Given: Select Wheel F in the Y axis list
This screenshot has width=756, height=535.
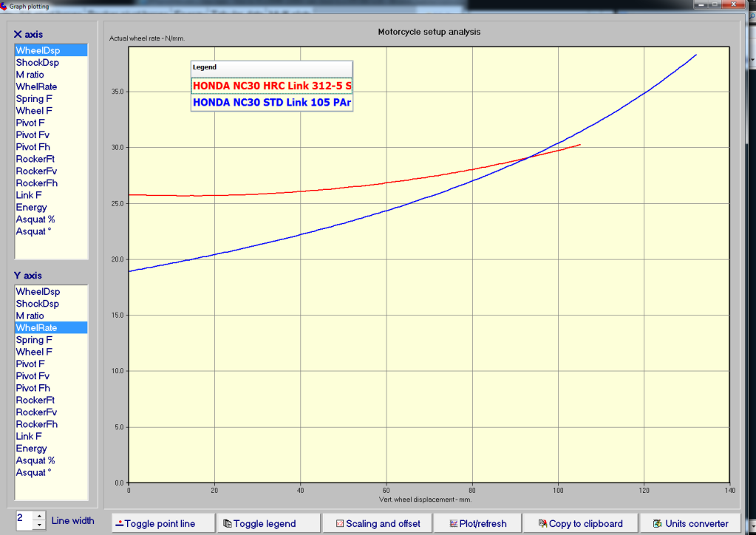Looking at the screenshot, I should point(51,352).
